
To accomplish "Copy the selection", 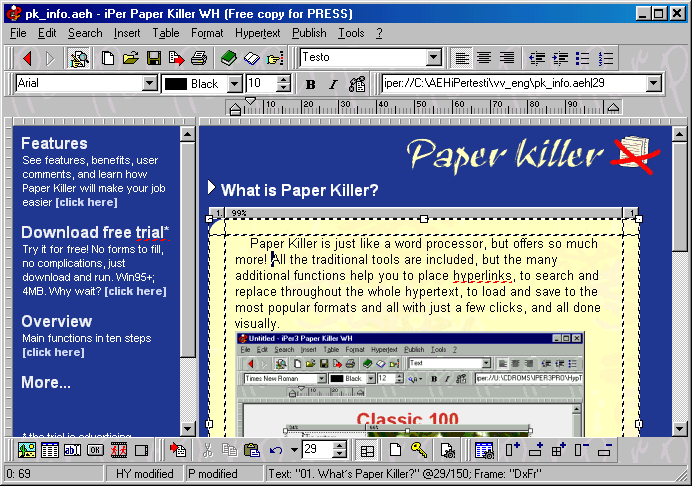I will [x=229, y=450].
